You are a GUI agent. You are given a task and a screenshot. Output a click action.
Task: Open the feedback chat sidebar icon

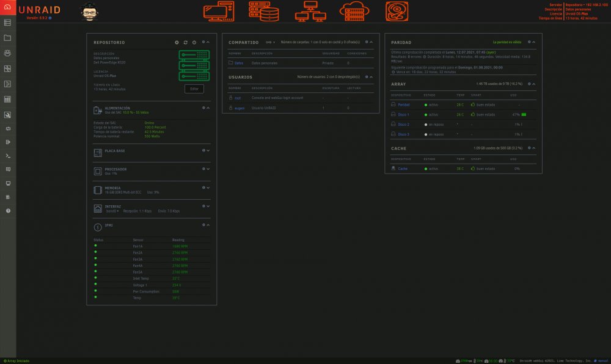click(x=8, y=169)
